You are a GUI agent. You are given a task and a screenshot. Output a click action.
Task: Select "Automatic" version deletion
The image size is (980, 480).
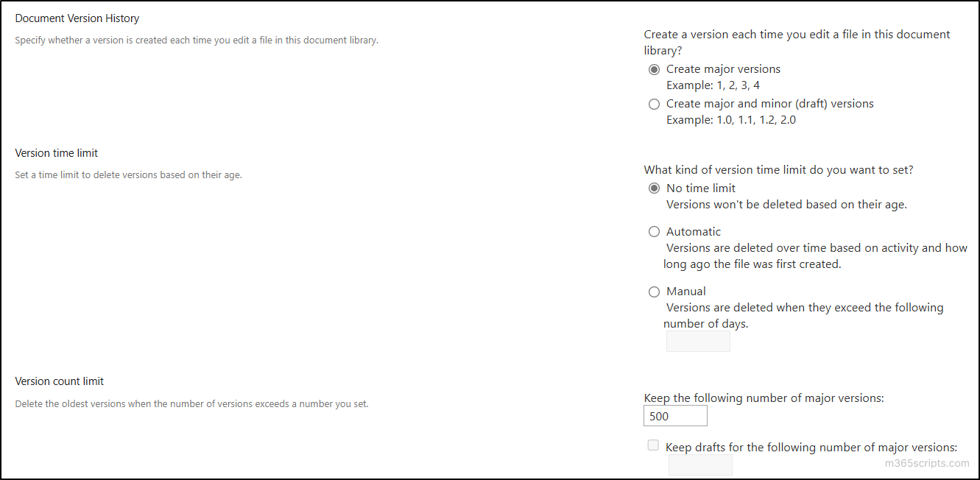[654, 231]
